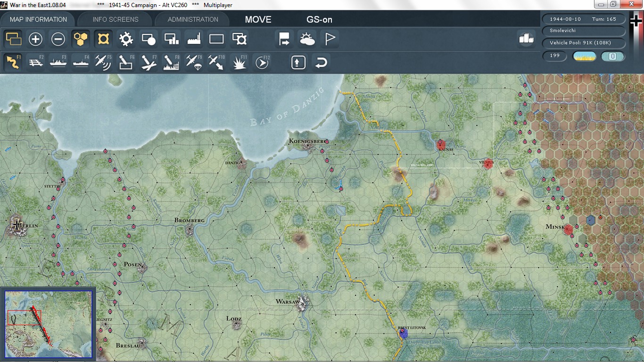Toggle unit counters display icon
644x362 pixels.
tap(13, 39)
